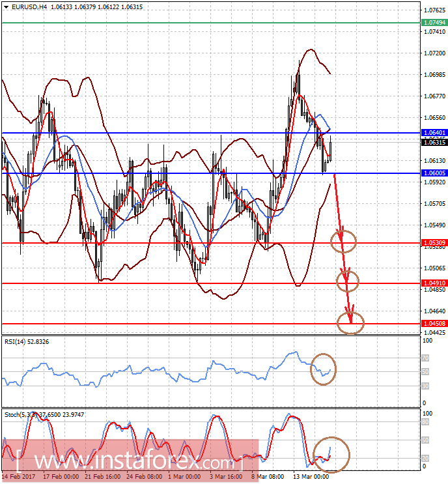Click the 1.05705 price scale value
448x484 pixels.
click(x=435, y=203)
